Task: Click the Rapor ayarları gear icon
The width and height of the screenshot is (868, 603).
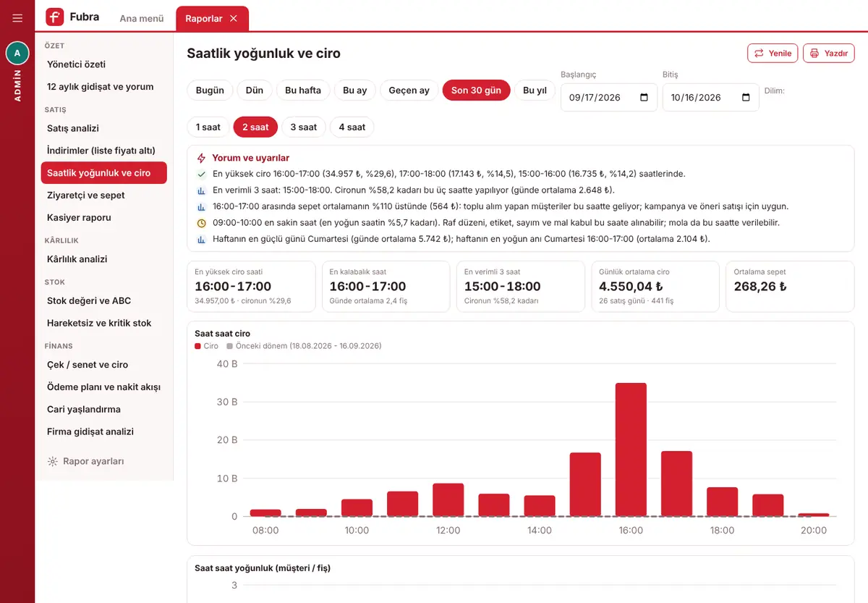Action: tap(53, 461)
